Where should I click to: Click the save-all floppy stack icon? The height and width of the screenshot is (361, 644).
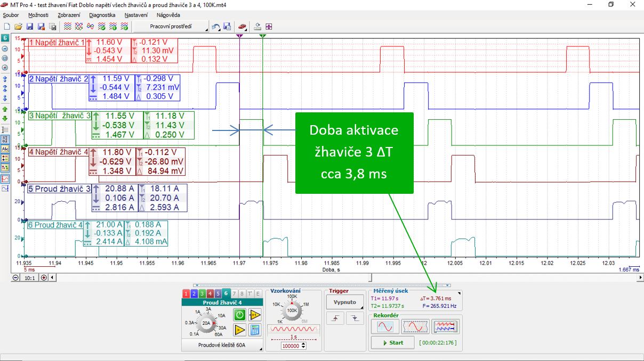tap(53, 26)
